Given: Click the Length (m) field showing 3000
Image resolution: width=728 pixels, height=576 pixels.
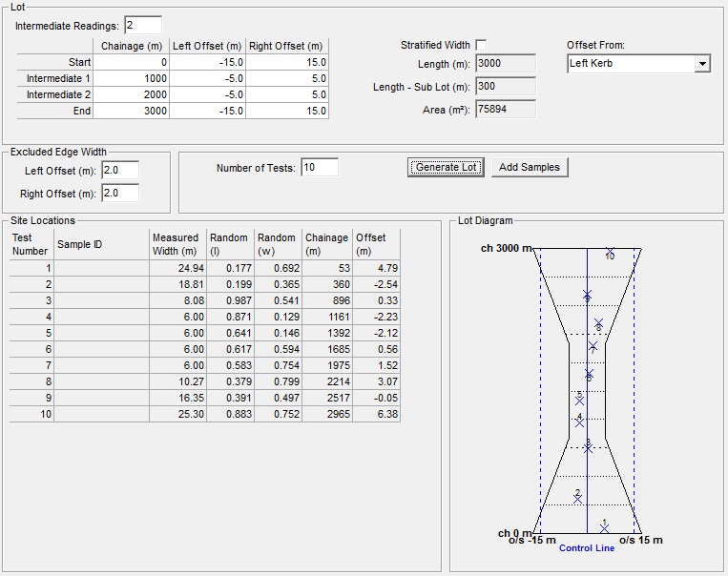Looking at the screenshot, I should (x=505, y=64).
